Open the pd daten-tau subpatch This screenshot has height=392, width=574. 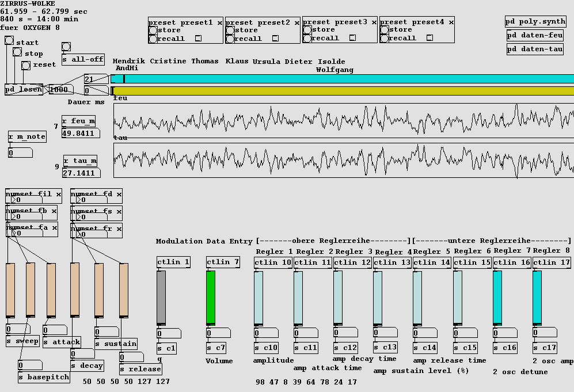point(535,49)
